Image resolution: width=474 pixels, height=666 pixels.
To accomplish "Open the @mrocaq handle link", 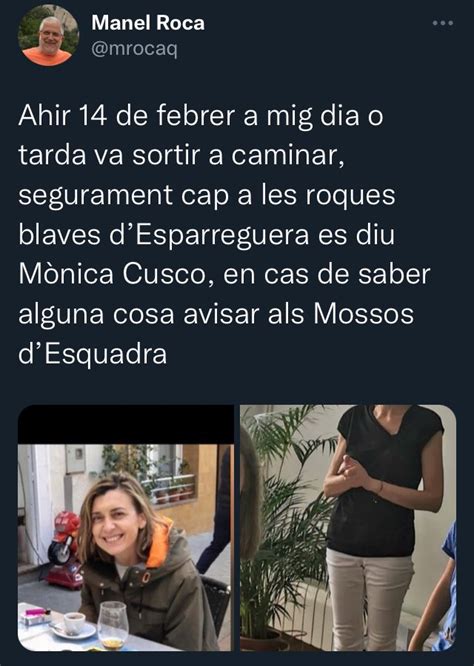I will pos(134,49).
